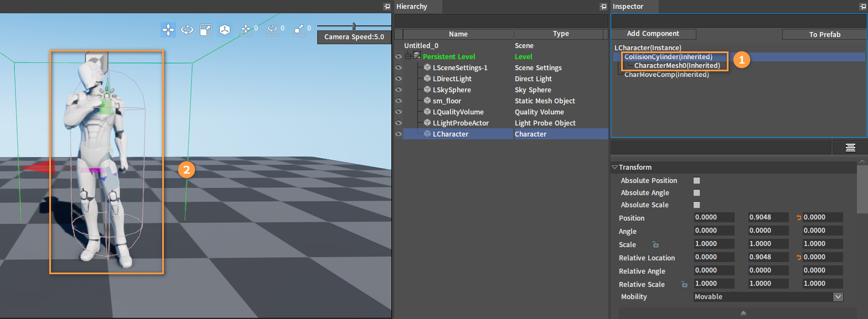This screenshot has height=319, width=868.
Task: Click the cube icon beside LSkySphere
Action: 427,90
